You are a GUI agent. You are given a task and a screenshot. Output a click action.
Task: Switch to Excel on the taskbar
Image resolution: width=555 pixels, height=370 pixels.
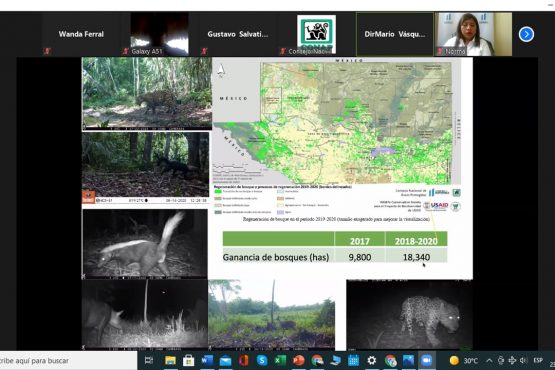click(x=280, y=360)
